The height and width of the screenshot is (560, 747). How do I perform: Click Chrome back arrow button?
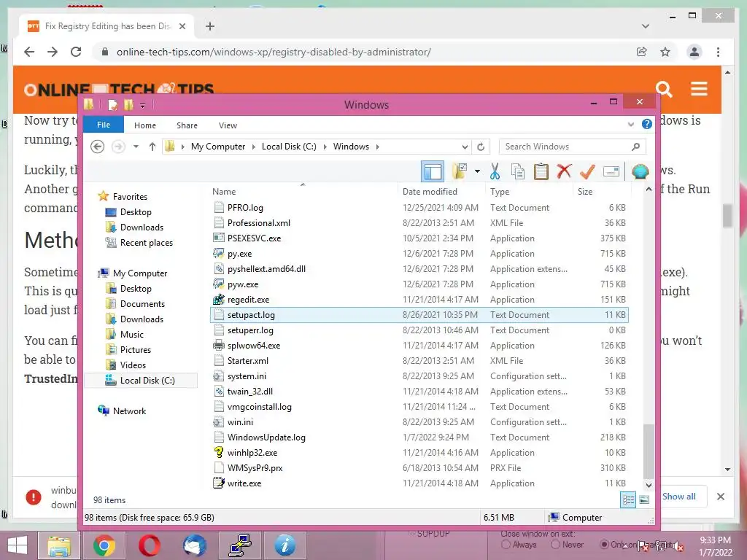pos(29,52)
